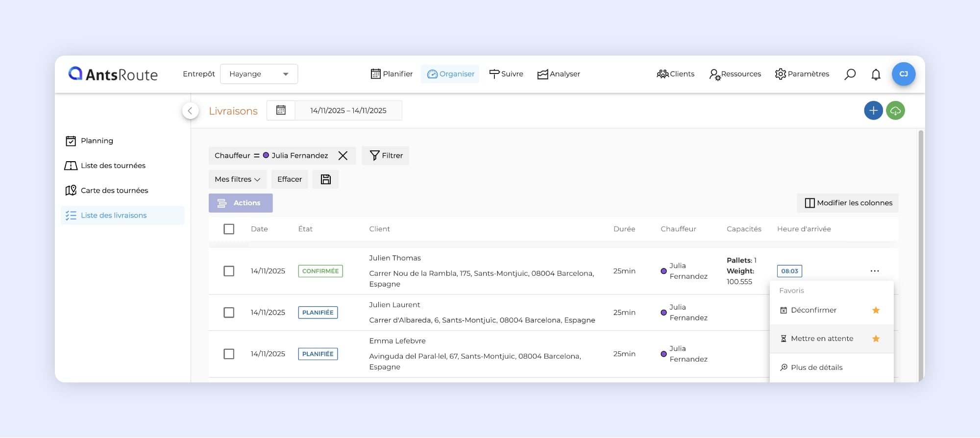This screenshot has height=438, width=980.
Task: Click the Effacer button
Action: (x=290, y=179)
